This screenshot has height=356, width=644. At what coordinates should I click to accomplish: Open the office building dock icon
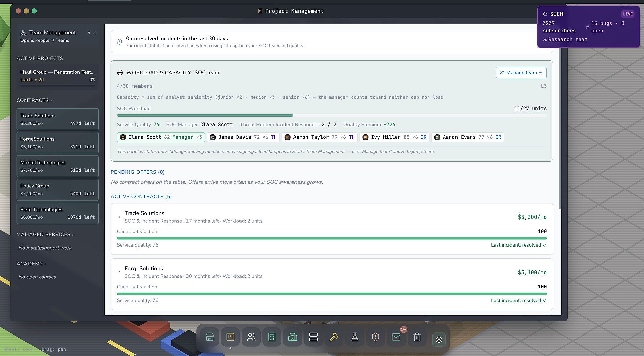coord(293,337)
